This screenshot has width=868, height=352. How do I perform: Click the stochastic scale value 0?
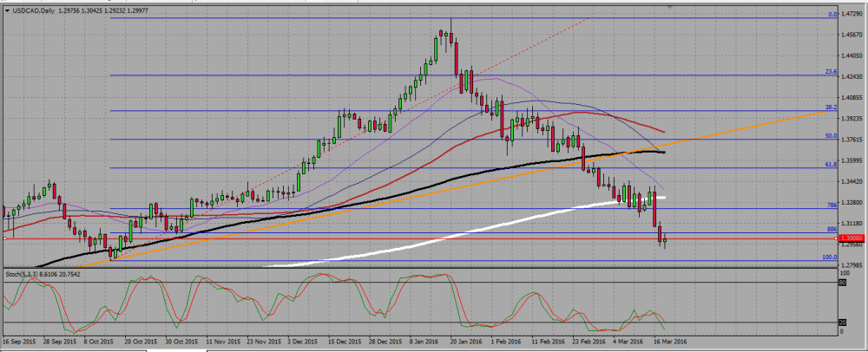[x=843, y=331]
